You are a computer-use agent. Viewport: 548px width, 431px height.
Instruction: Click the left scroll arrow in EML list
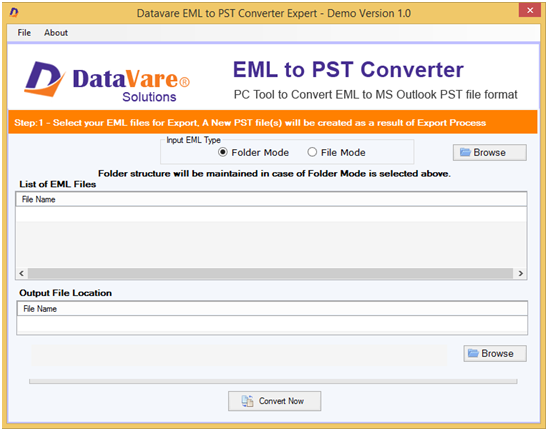tap(22, 273)
